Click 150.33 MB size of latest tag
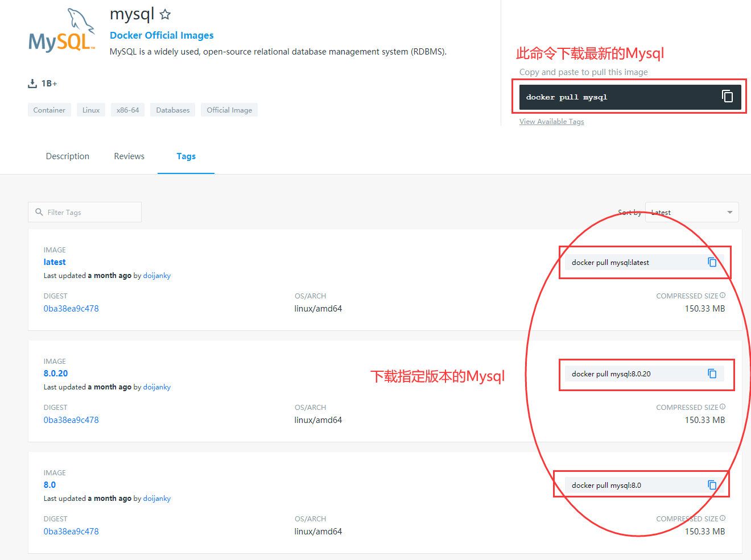751x560 pixels. (705, 309)
